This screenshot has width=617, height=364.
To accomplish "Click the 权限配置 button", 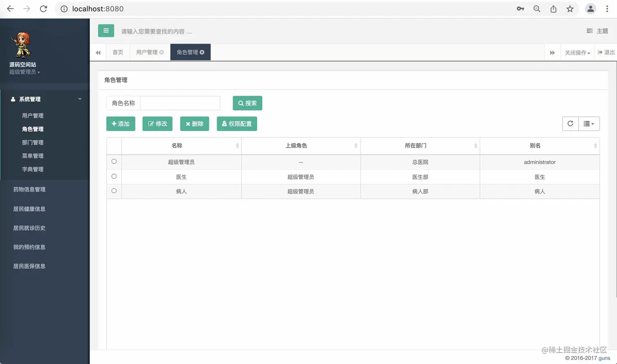I will (x=237, y=124).
